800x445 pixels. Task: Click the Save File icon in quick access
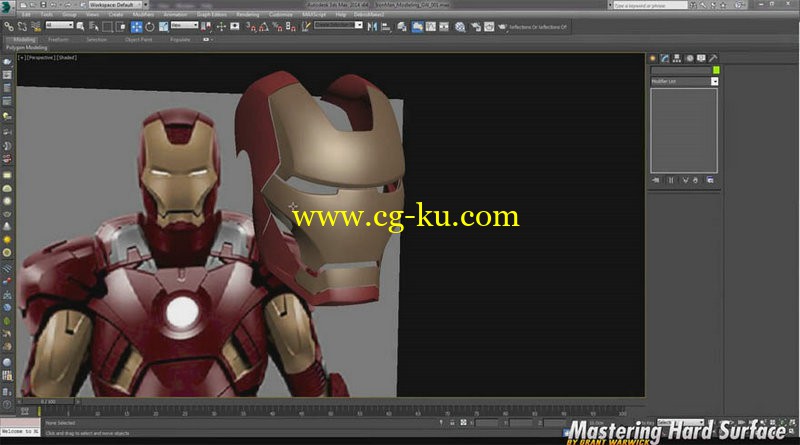click(43, 5)
